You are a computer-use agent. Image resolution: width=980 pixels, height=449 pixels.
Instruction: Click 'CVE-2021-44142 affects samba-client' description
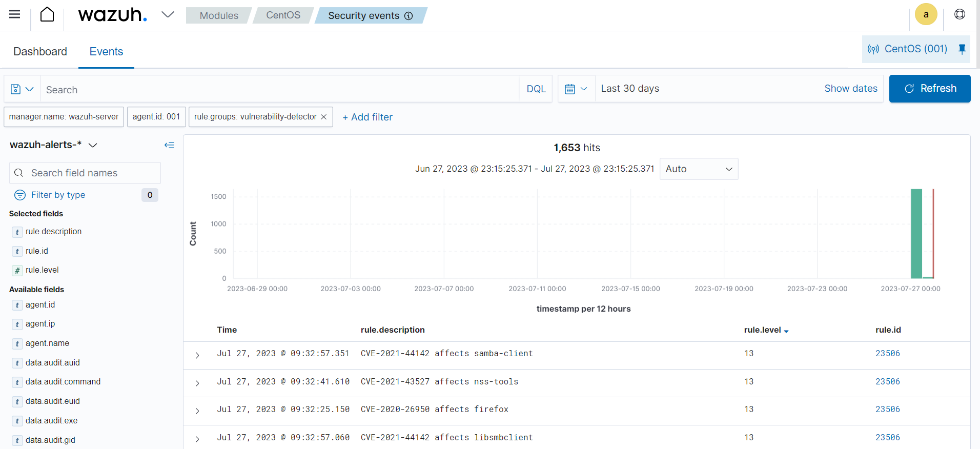[x=446, y=353]
